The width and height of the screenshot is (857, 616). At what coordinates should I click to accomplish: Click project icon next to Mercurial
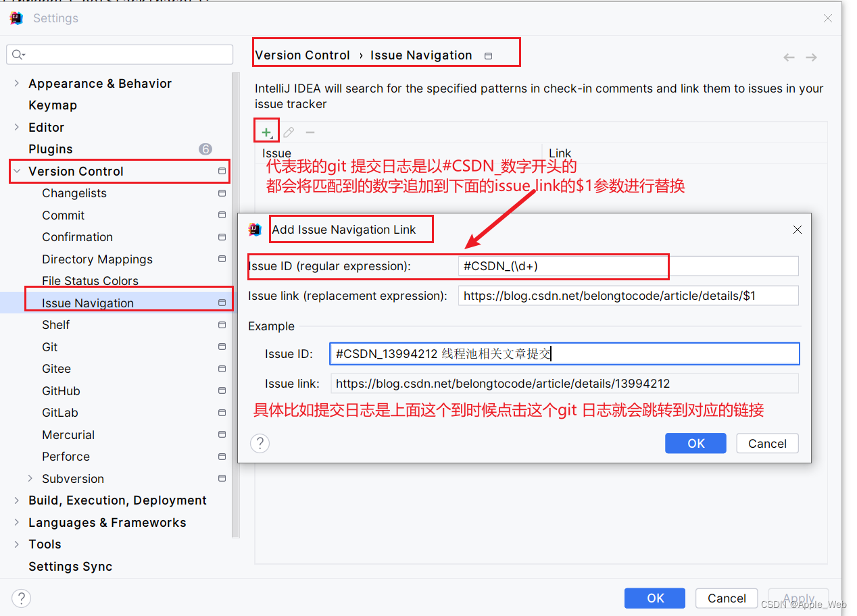click(222, 435)
